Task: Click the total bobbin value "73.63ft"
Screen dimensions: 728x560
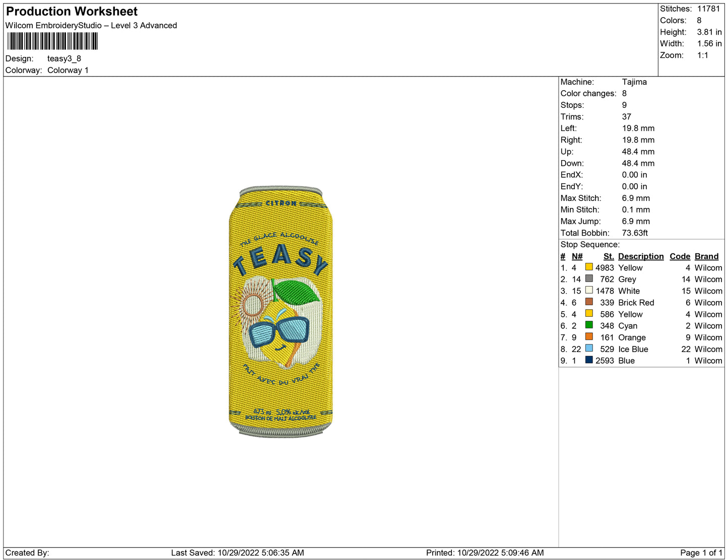Action: (635, 233)
